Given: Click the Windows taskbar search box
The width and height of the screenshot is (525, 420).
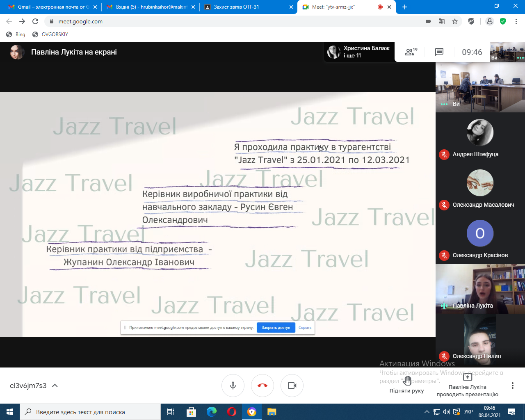Looking at the screenshot, I should (90, 412).
